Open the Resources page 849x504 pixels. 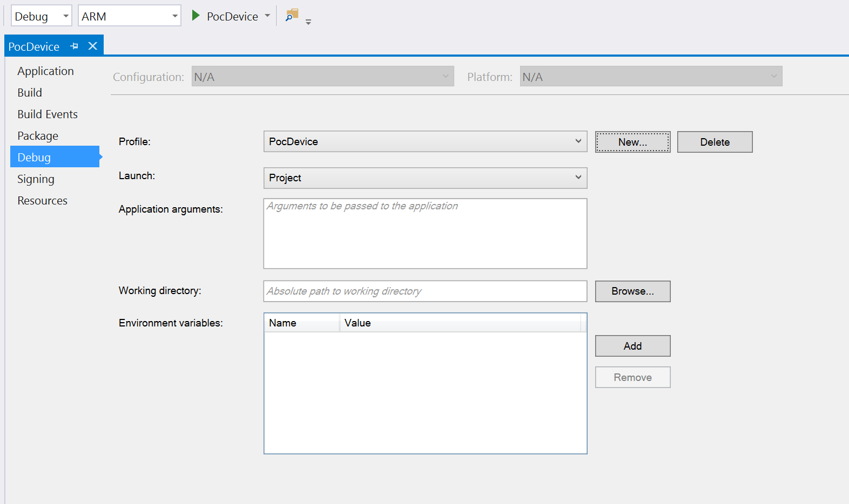pyautogui.click(x=42, y=201)
